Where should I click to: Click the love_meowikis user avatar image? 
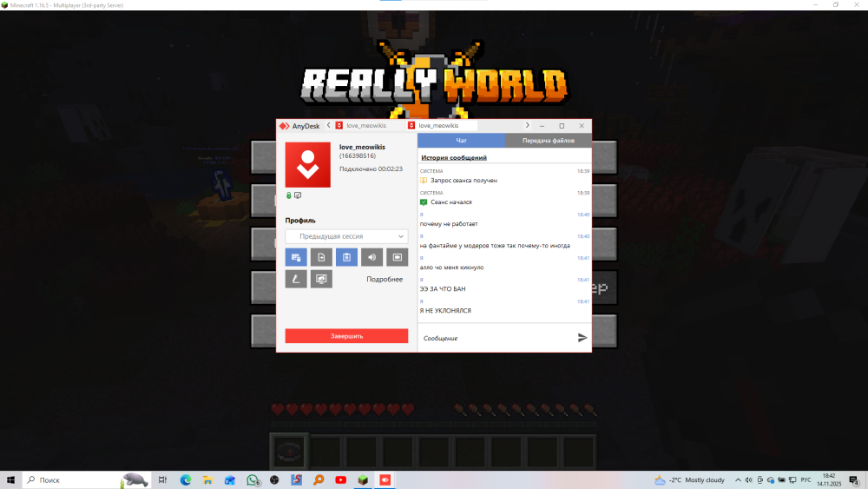click(x=308, y=165)
